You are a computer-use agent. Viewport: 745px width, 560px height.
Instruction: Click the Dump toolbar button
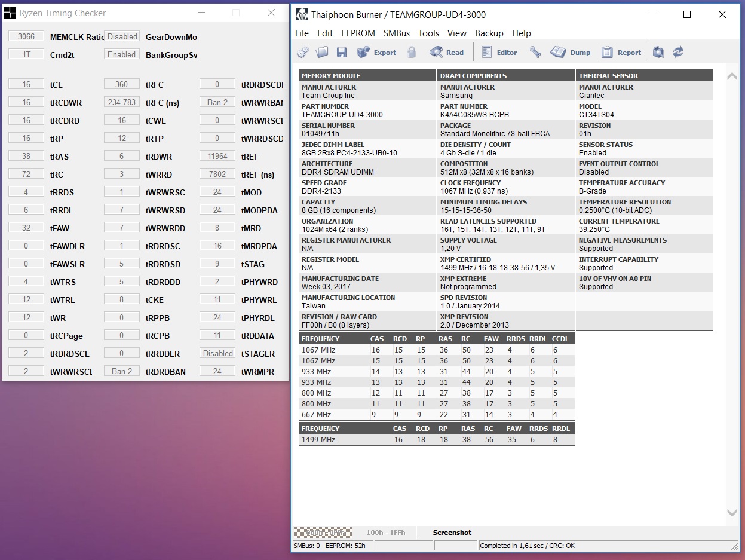(571, 53)
